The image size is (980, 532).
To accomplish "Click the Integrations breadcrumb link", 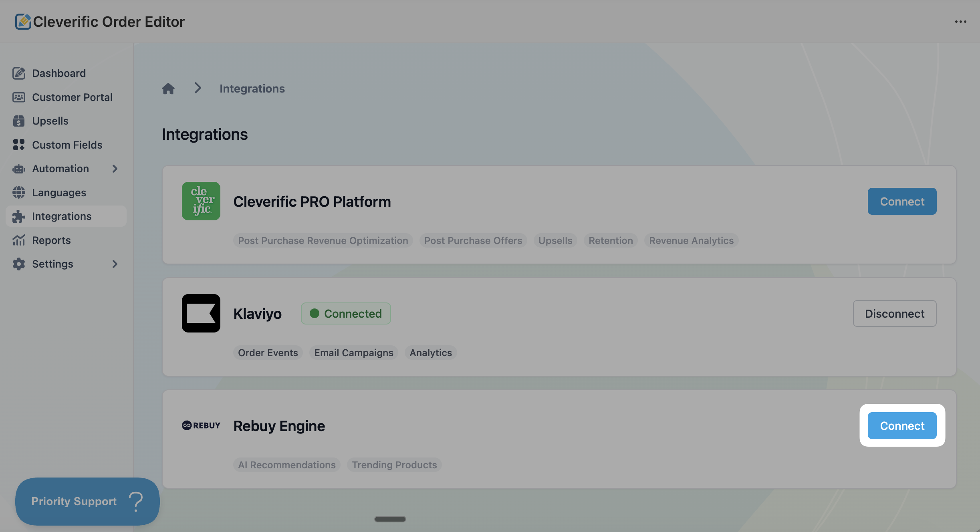I will coord(252,89).
